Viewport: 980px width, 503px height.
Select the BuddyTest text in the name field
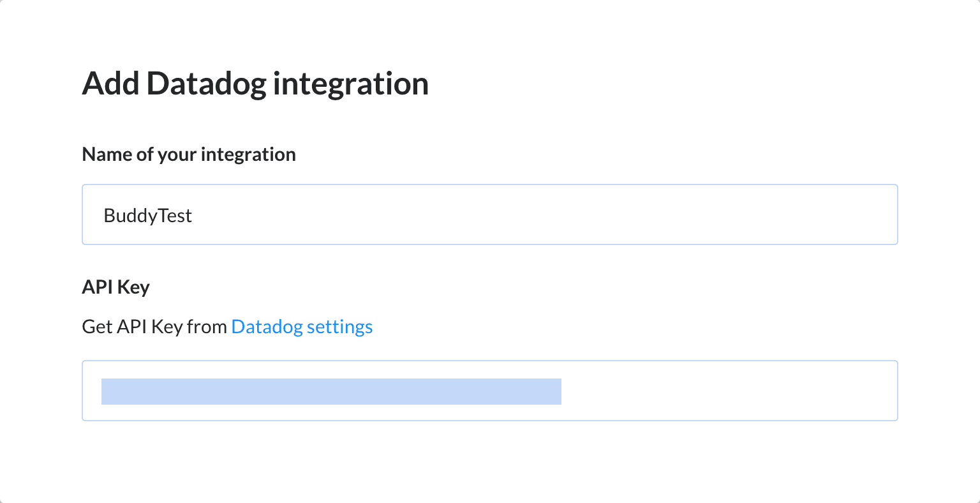pyautogui.click(x=147, y=215)
